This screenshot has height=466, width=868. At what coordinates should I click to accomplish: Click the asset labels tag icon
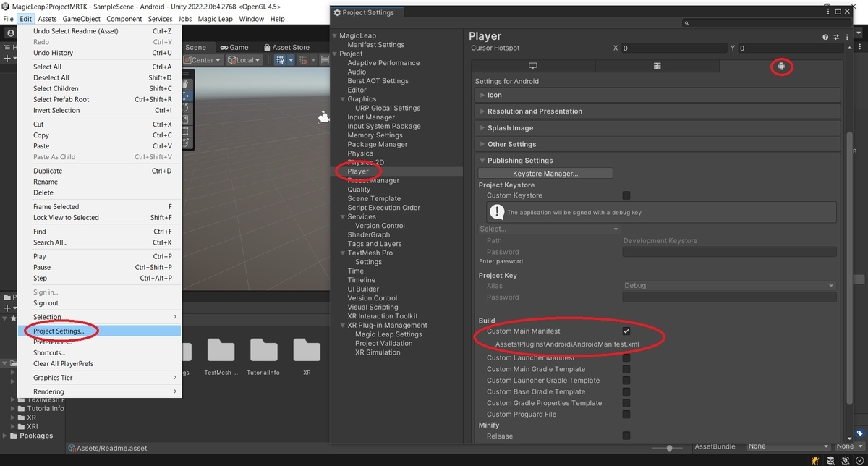[x=859, y=433]
